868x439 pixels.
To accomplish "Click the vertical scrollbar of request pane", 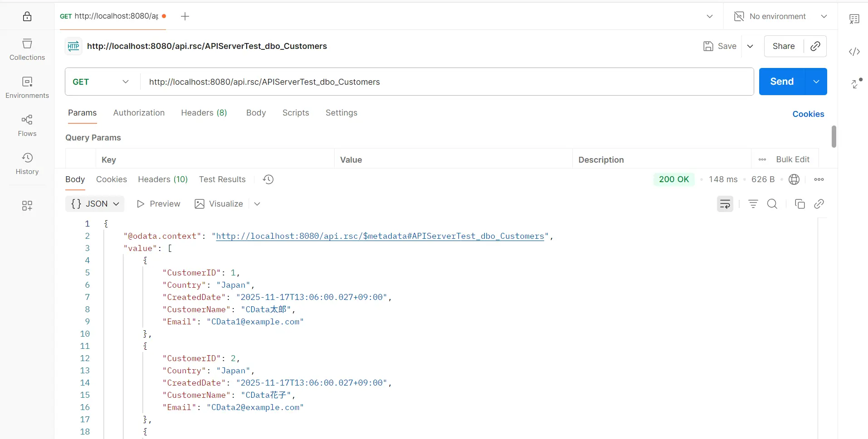I will click(x=834, y=136).
